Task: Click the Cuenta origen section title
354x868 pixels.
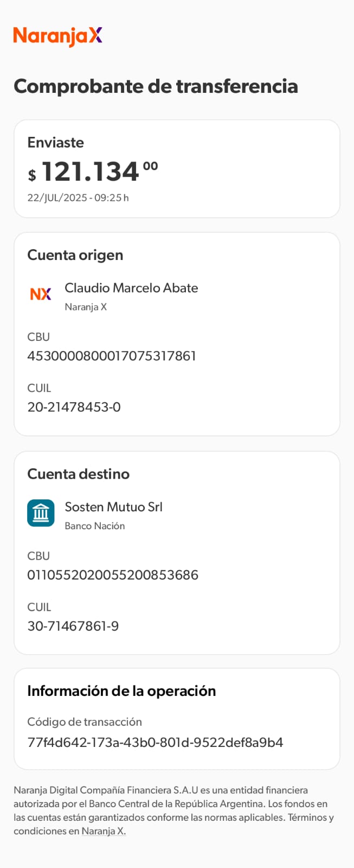Action: (75, 255)
